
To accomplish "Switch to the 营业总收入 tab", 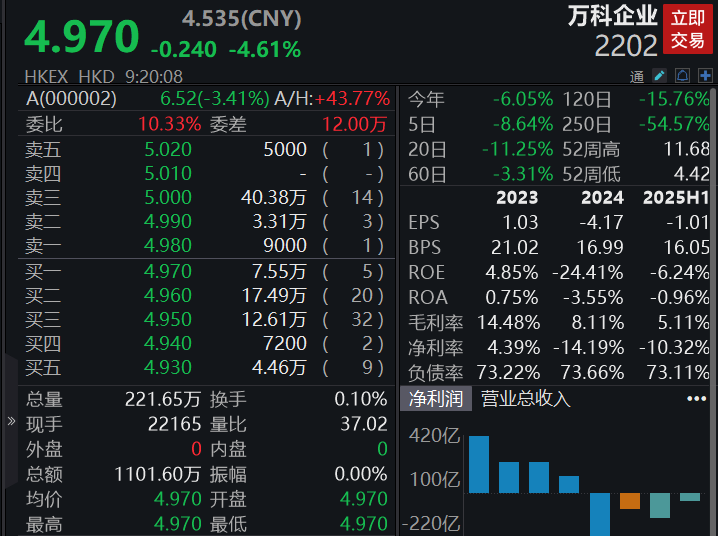I will point(525,399).
